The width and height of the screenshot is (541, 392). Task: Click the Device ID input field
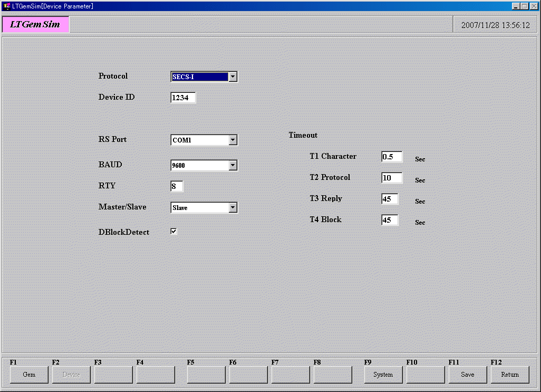pyautogui.click(x=183, y=98)
